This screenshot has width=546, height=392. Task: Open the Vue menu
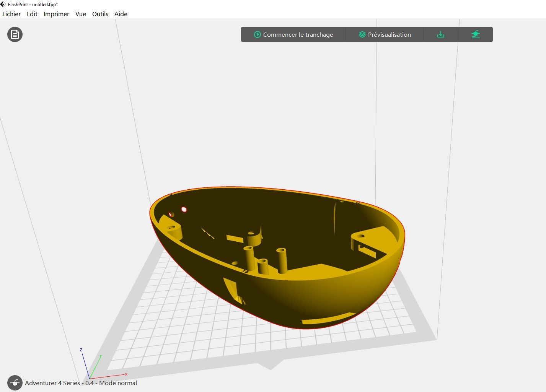(81, 14)
